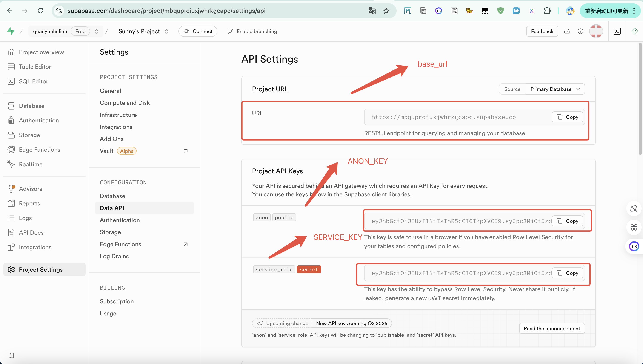Click Read the announcement button
The image size is (643, 364).
[x=552, y=329]
